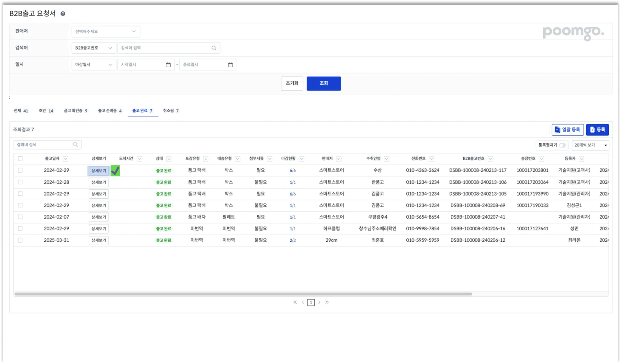This screenshot has height=364, width=621.
Task: Go to the last results page
Action: click(x=327, y=302)
